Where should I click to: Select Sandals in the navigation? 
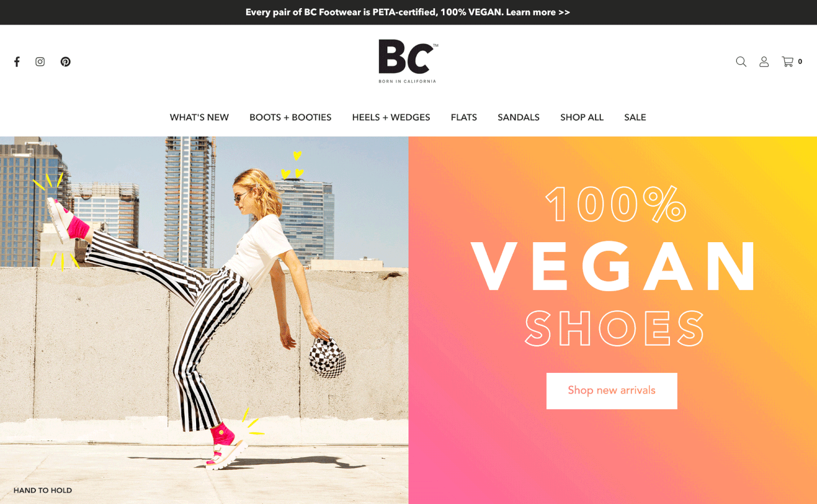tap(519, 117)
